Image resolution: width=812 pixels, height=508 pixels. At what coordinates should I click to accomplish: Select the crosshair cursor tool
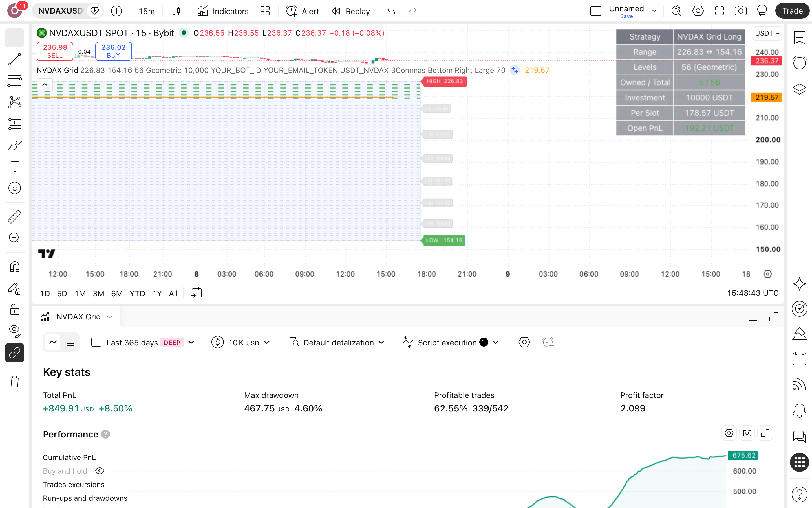pos(14,38)
